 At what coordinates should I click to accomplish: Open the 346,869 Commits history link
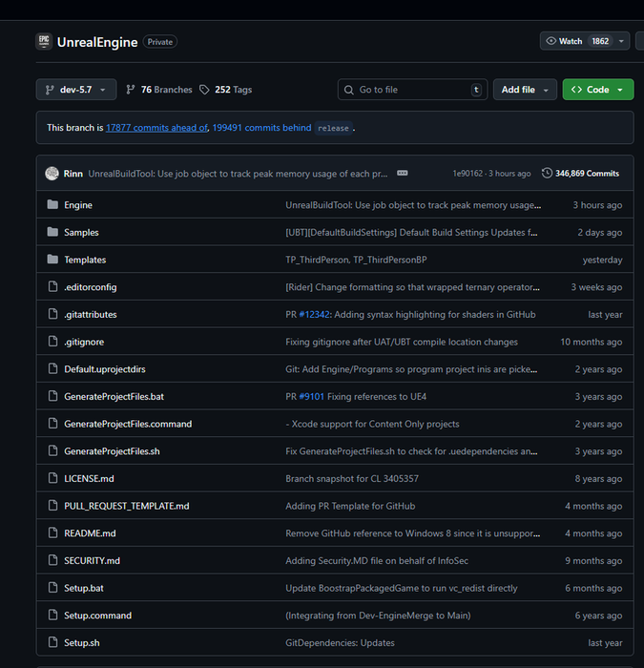(580, 174)
